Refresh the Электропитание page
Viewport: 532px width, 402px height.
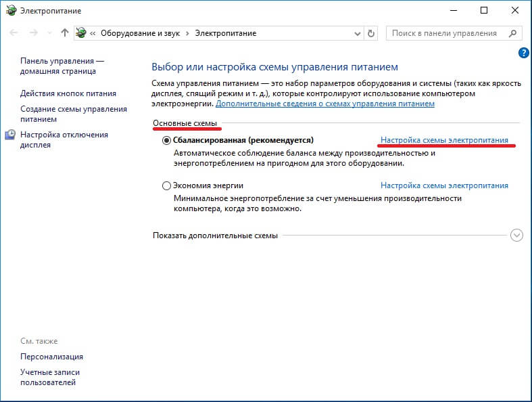tap(370, 32)
